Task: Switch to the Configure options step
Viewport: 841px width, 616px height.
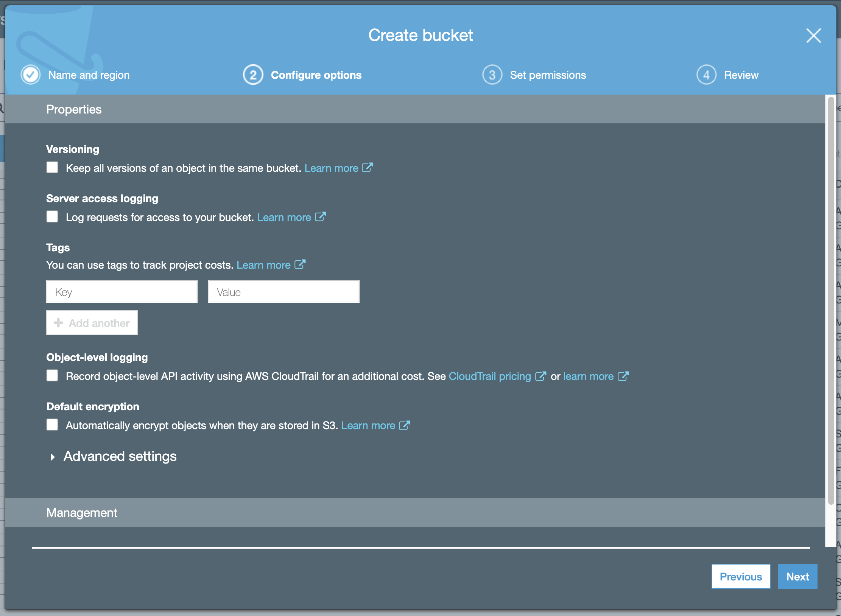Action: click(x=316, y=75)
